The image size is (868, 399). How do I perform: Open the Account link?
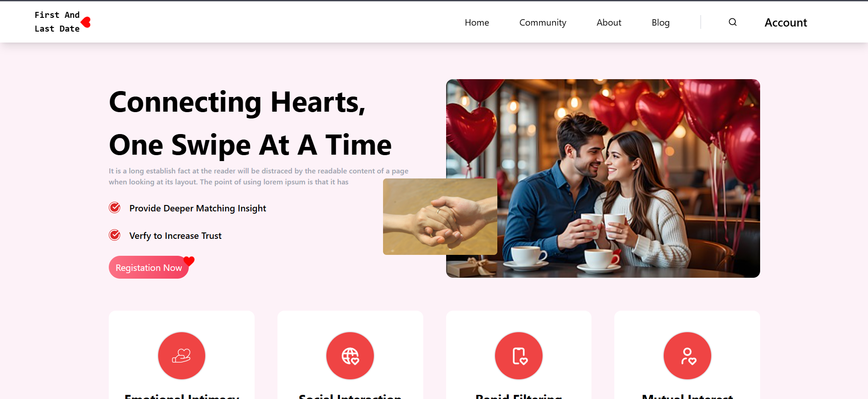coord(786,22)
